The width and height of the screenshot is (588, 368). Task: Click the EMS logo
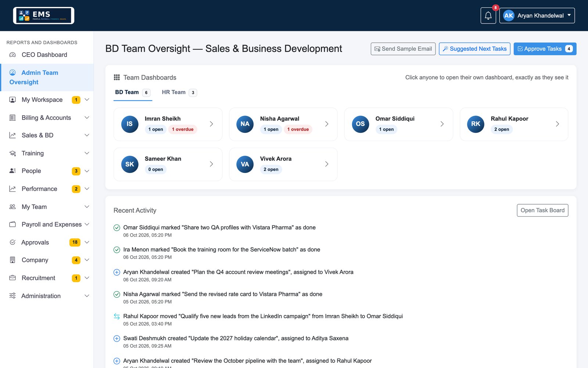coord(44,15)
